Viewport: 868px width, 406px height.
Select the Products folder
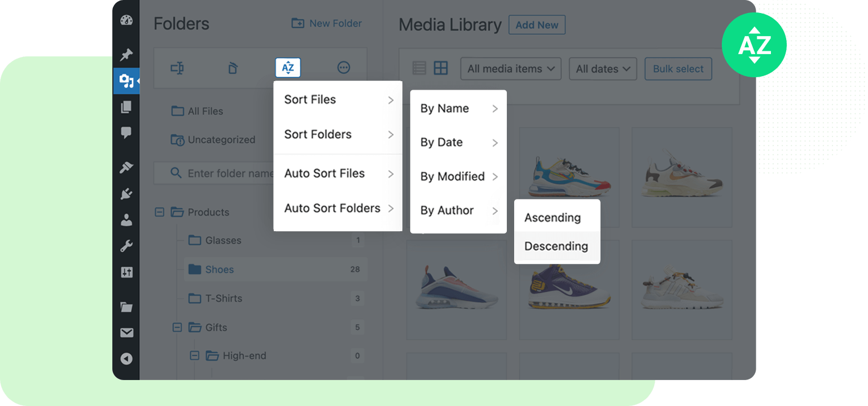tap(200, 212)
